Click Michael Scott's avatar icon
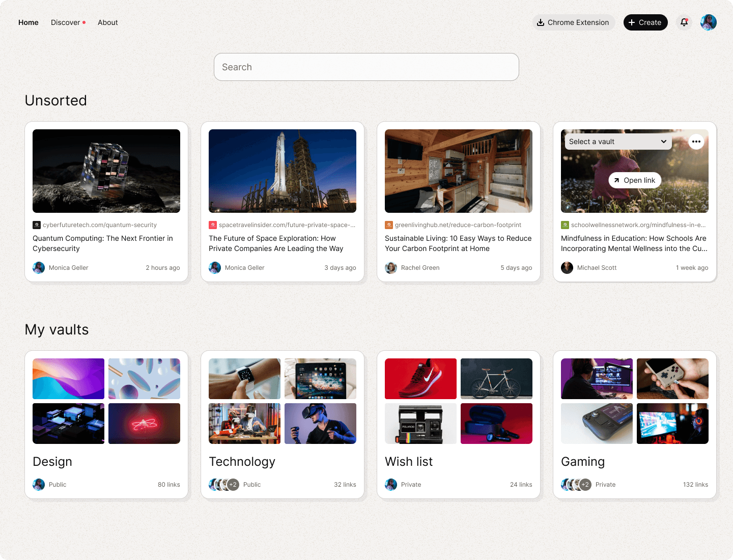 pyautogui.click(x=567, y=268)
